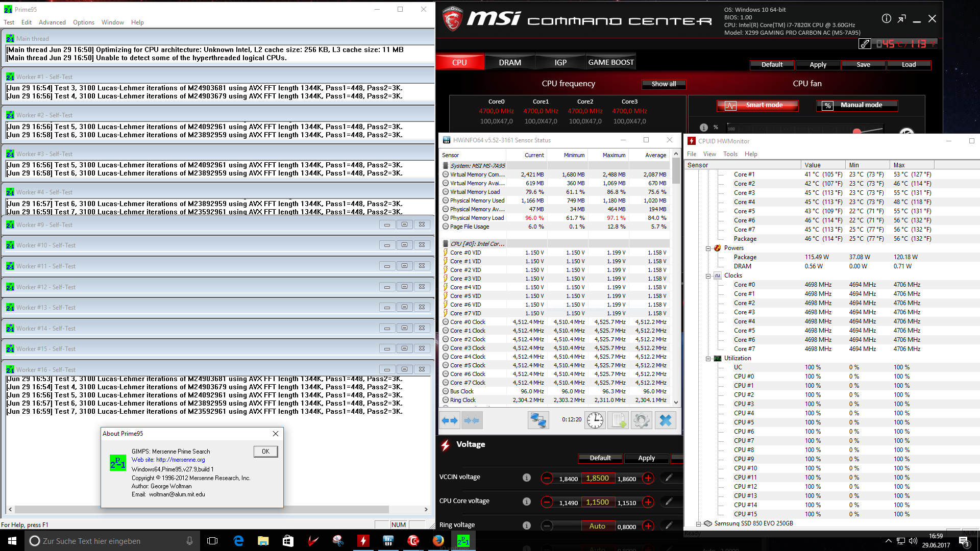
Task: Restore Worker #15 Self-Test window
Action: point(404,348)
